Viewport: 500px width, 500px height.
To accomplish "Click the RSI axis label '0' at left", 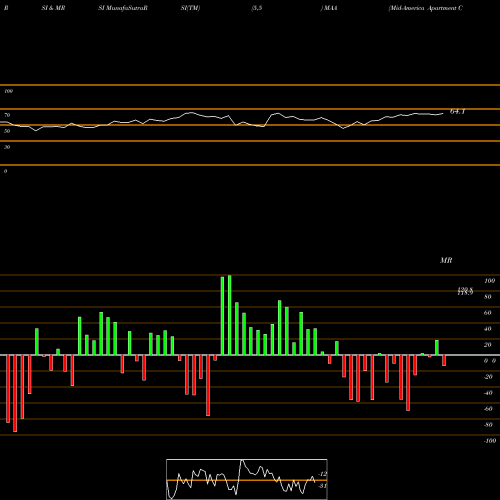I will [x=5, y=171].
